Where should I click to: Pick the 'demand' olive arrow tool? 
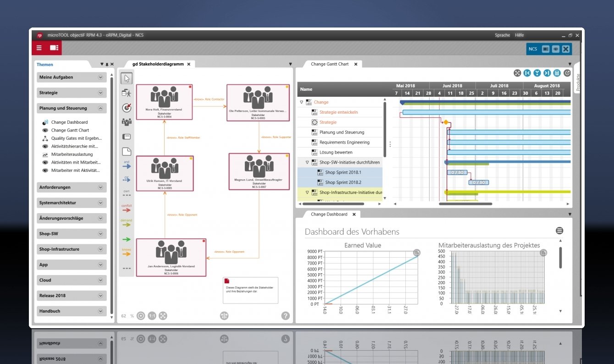tap(127, 223)
